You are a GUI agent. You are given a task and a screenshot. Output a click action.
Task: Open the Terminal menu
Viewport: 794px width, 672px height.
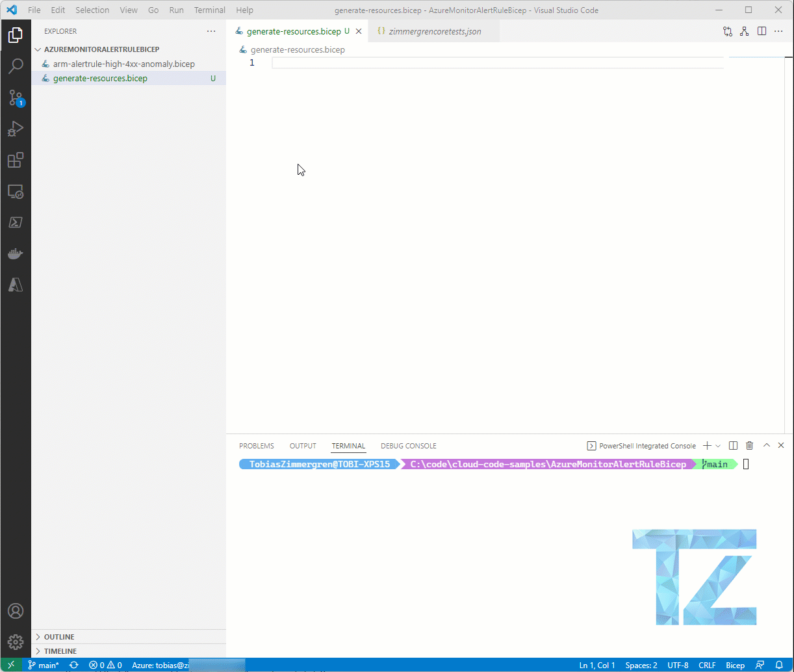(x=209, y=10)
